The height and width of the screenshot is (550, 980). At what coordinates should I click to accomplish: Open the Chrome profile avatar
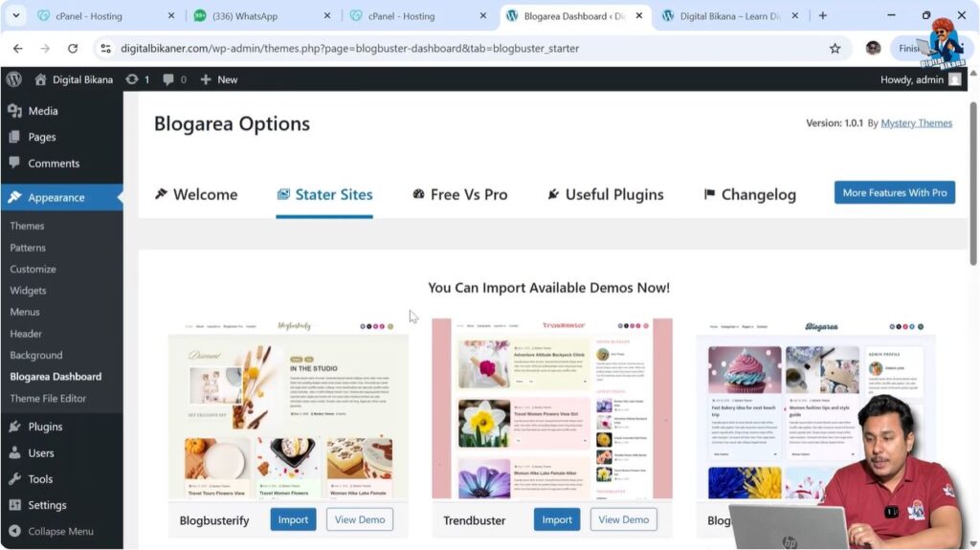873,48
